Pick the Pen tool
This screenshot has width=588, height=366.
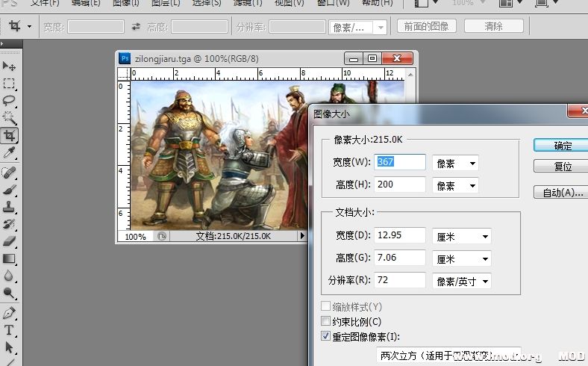click(10, 312)
